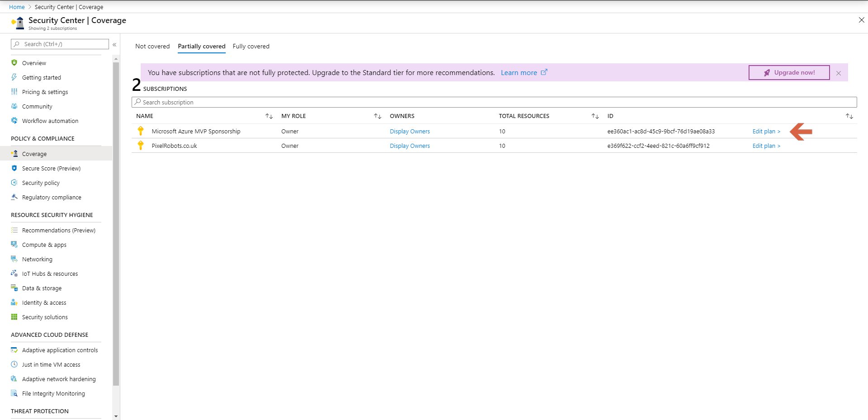The image size is (868, 420).
Task: Click Adaptive network hardening icon
Action: point(14,379)
